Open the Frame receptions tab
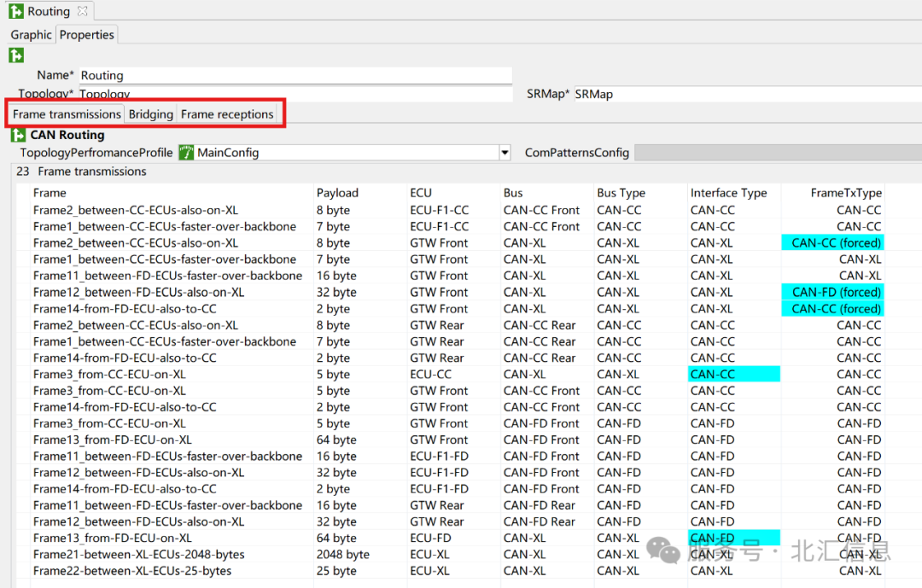The width and height of the screenshot is (922, 588). (x=227, y=114)
